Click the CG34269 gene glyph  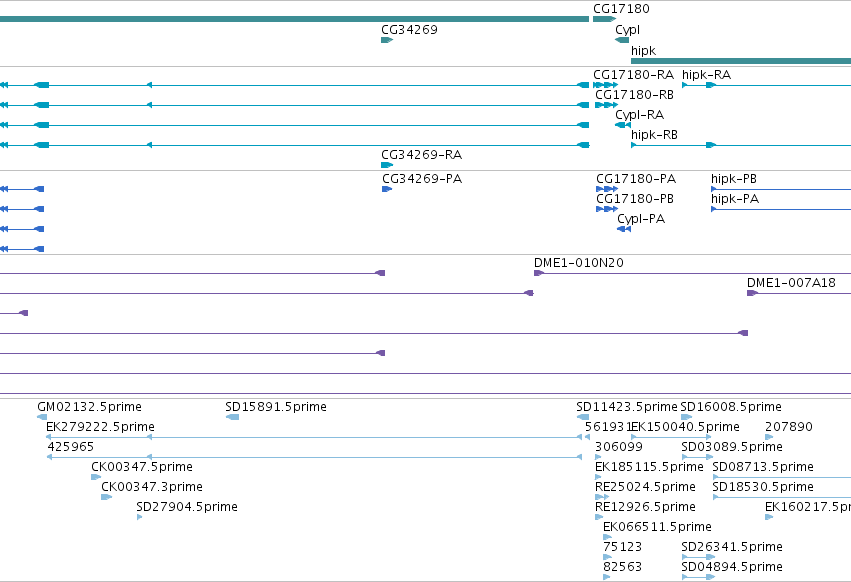click(x=387, y=40)
